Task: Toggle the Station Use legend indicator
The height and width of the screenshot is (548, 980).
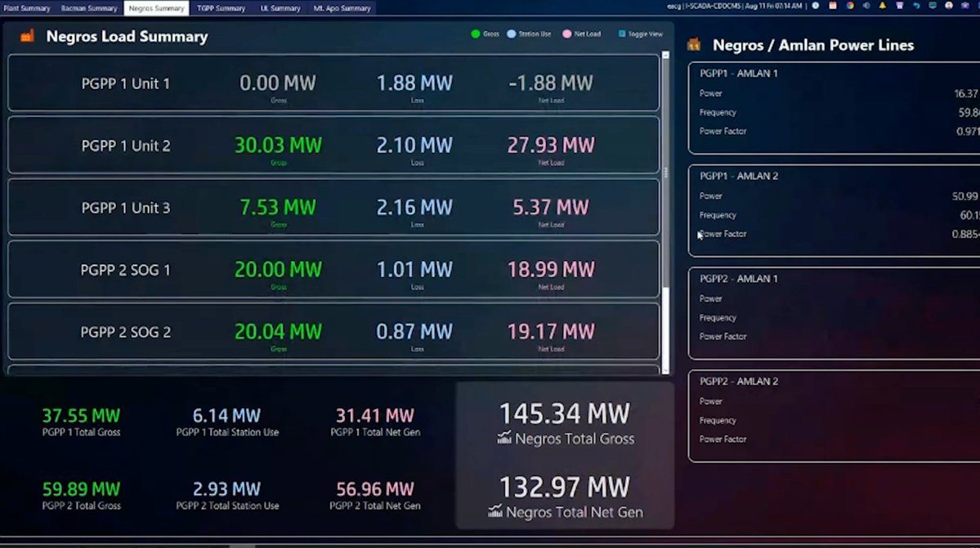Action: pos(512,34)
